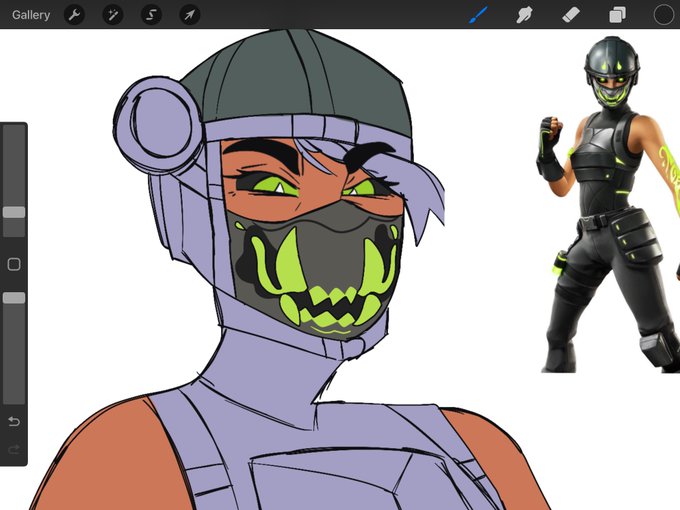Click the upper track of size slider
Image resolution: width=680 pixels, height=510 pixels.
[x=14, y=167]
